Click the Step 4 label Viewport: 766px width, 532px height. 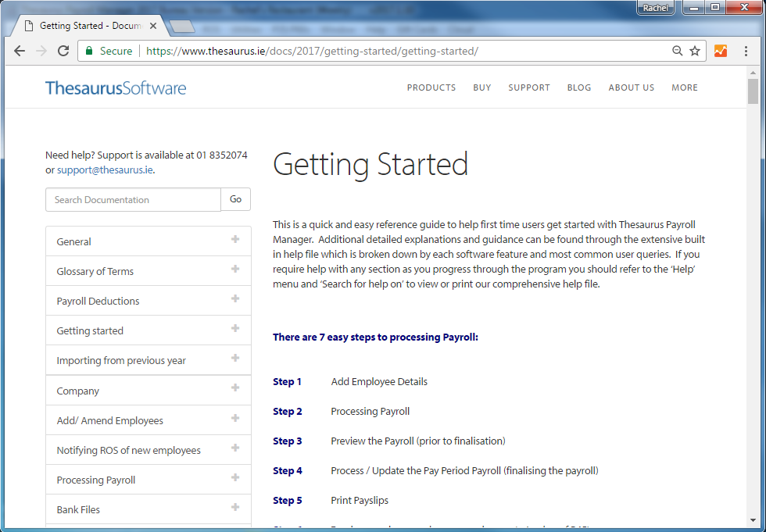(288, 471)
